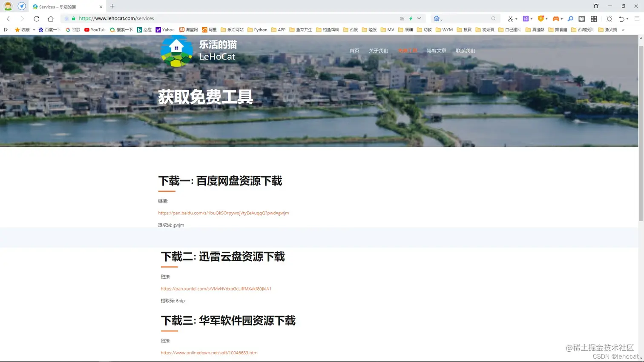This screenshot has height=362, width=644.
Task: Launch the game center icon
Action: 557,19
